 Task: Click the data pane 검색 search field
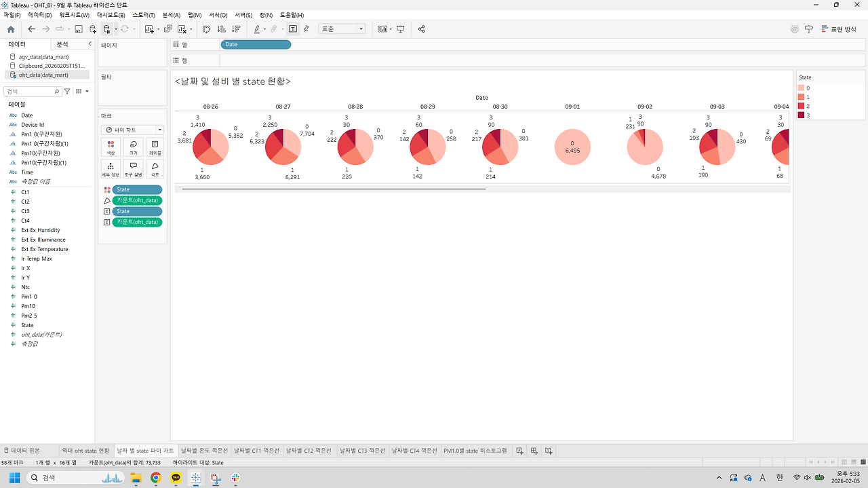tap(33, 91)
